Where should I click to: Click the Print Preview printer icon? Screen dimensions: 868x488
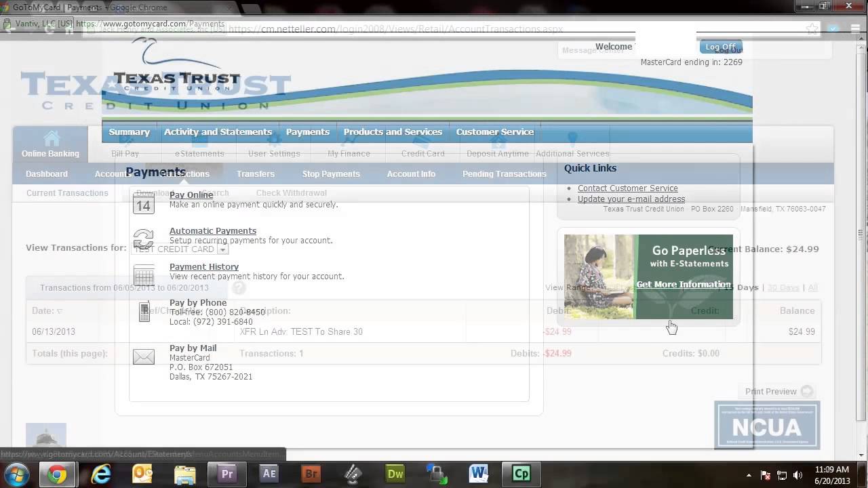tap(806, 391)
